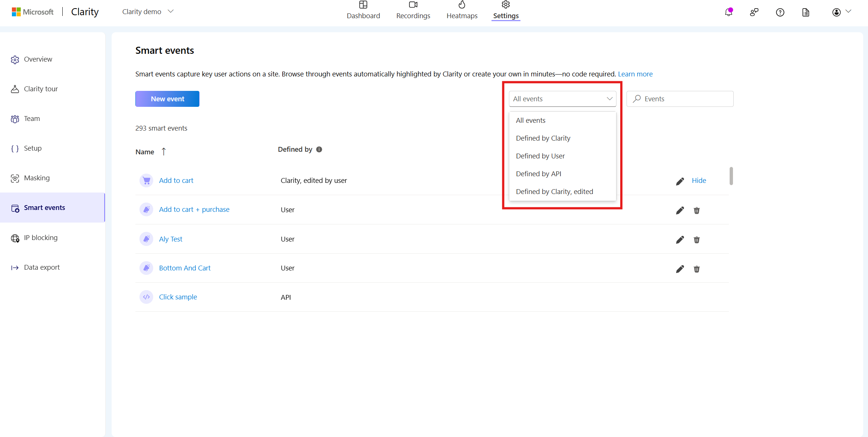The height and width of the screenshot is (437, 868).
Task: Delete the Aly Test event
Action: click(x=697, y=240)
